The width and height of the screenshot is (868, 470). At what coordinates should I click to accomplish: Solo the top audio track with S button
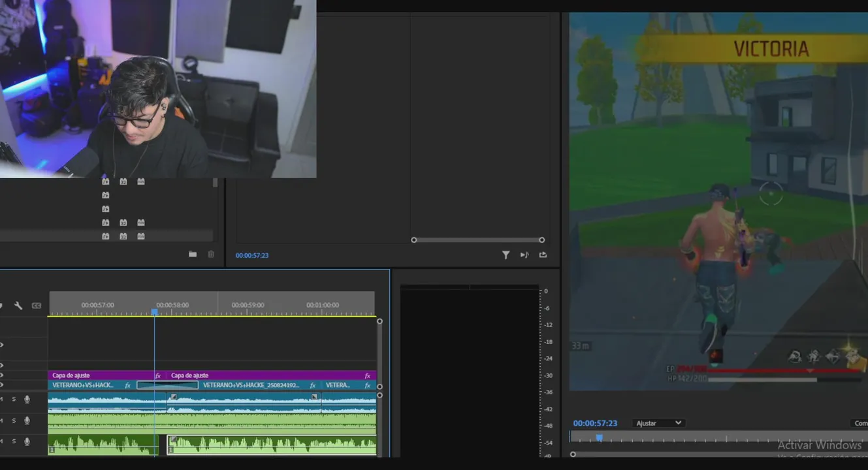coord(14,399)
